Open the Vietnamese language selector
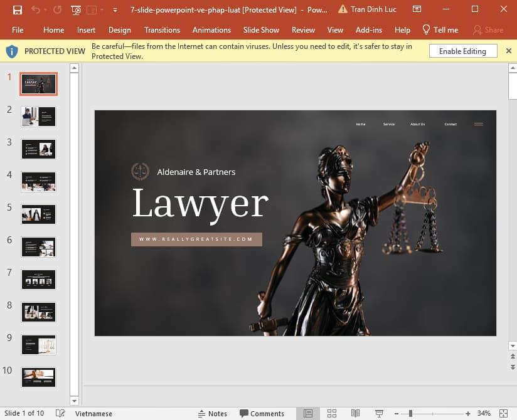517x420 pixels. (93, 413)
